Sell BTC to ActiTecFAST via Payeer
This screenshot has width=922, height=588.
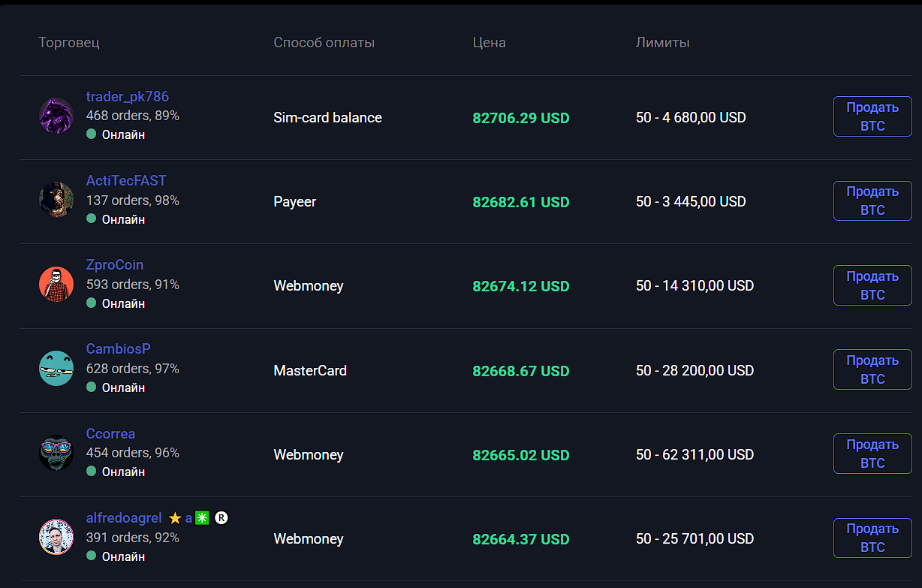[872, 201]
